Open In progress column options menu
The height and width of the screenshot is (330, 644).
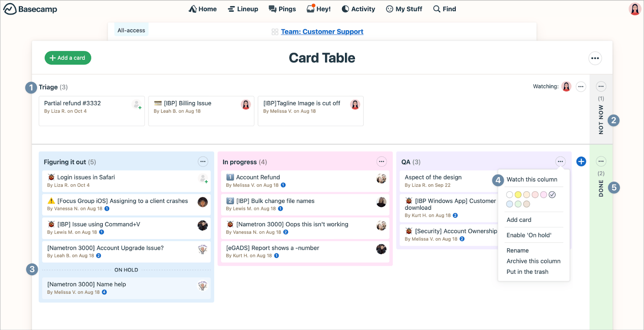[x=382, y=162]
